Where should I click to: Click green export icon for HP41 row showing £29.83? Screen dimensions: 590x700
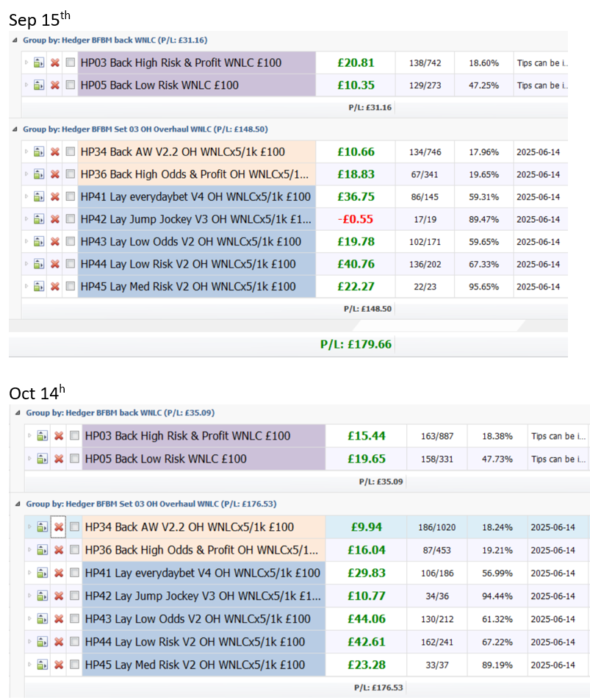pos(43,573)
